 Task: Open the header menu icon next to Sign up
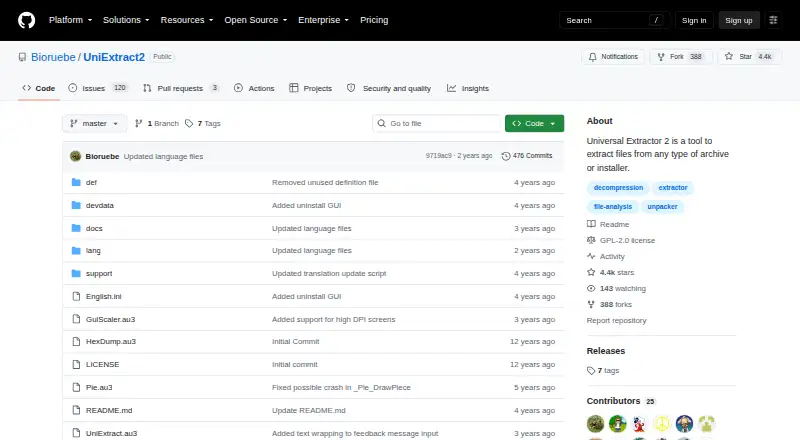point(773,20)
